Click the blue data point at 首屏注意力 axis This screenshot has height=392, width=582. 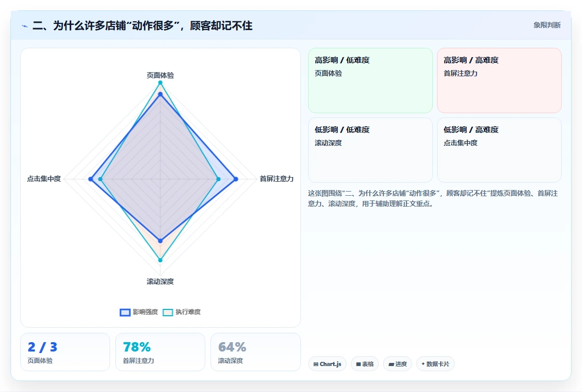tap(236, 179)
